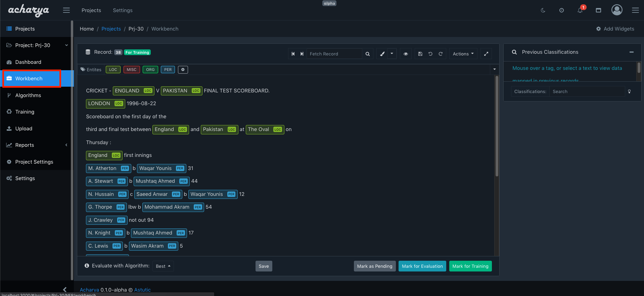Go to the next record
The height and width of the screenshot is (296, 644).
pyautogui.click(x=302, y=54)
